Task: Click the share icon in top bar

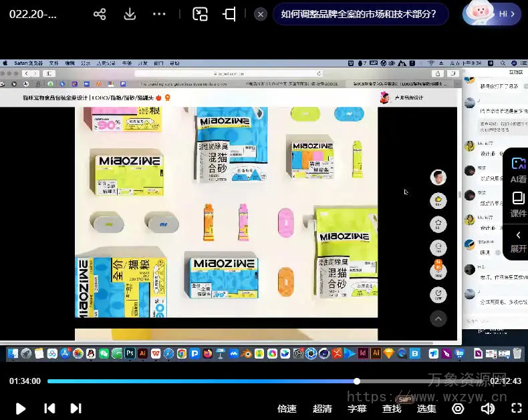Action: (100, 14)
